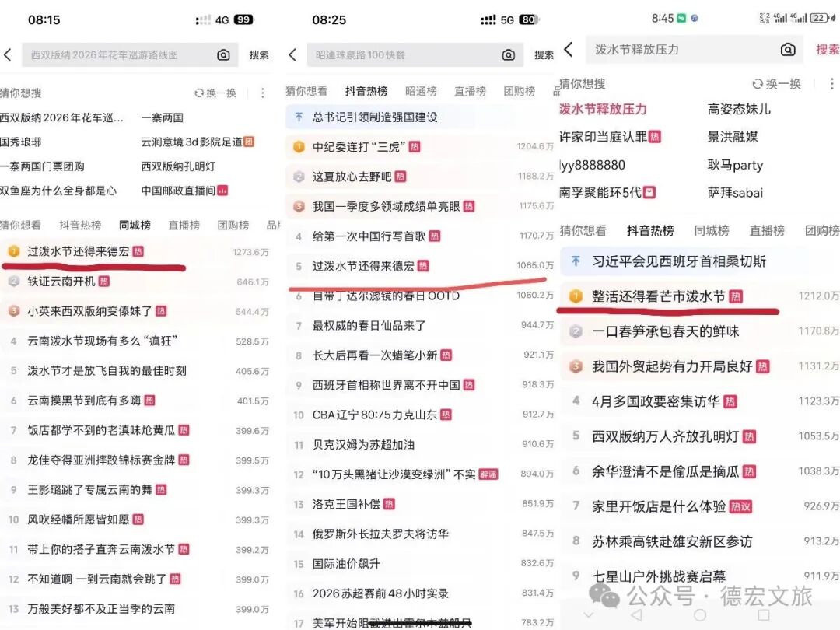Tap hot tag next to 许家印当庭认罪
This screenshot has height=630, width=840.
654,137
